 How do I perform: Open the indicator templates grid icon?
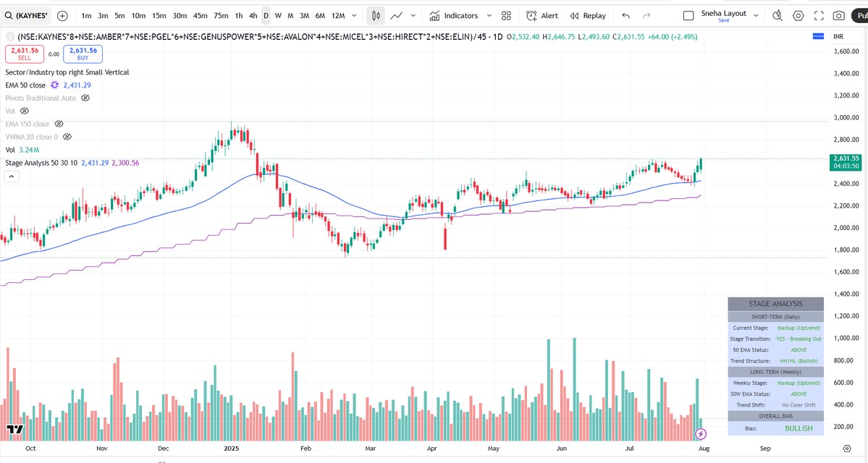tap(506, 15)
